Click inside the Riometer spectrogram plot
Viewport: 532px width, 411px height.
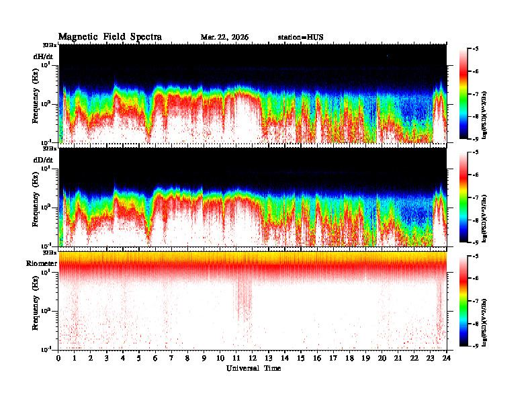(x=253, y=301)
